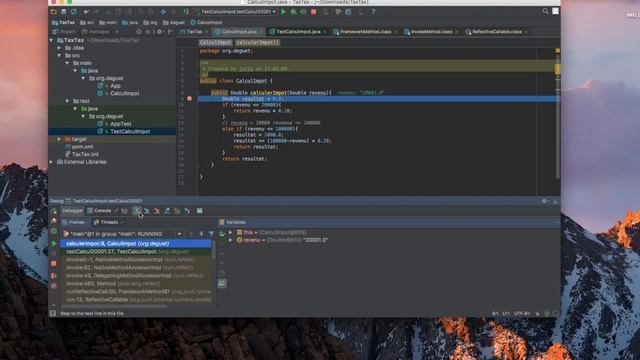The image size is (640, 360).
Task: Expand the 'revenu' variable node
Action: point(231,240)
